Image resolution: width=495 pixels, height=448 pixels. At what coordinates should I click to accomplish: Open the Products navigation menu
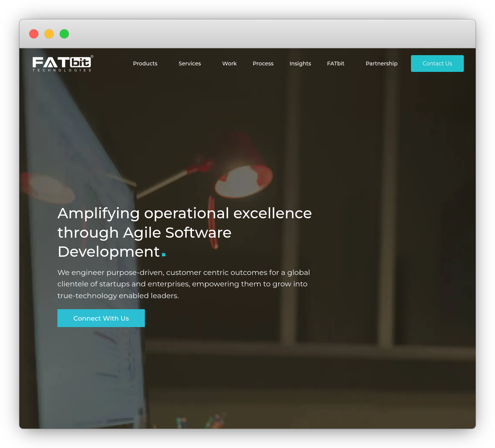(145, 64)
